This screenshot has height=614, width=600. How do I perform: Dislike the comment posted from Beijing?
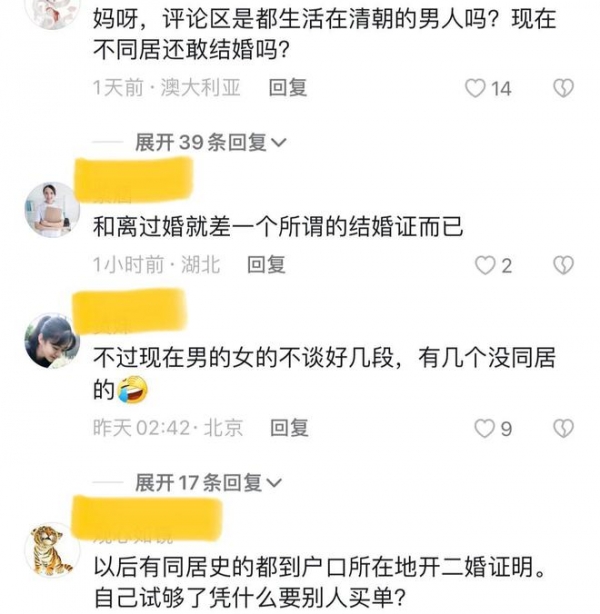[563, 428]
